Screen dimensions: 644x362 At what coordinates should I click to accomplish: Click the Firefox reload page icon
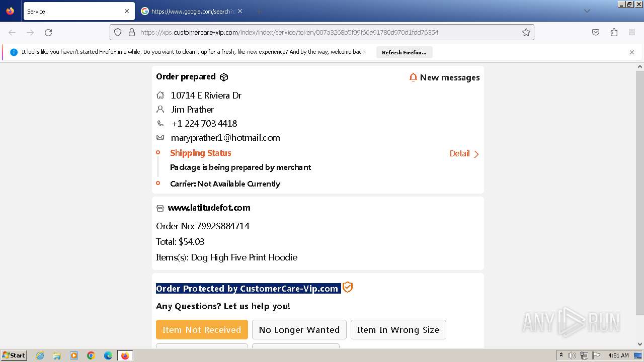pyautogui.click(x=48, y=32)
